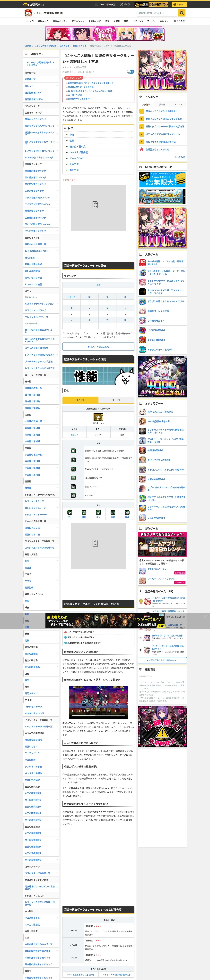Click the 超激レア rarity link
Screen dimensions: 210x980
tap(74, 434)
